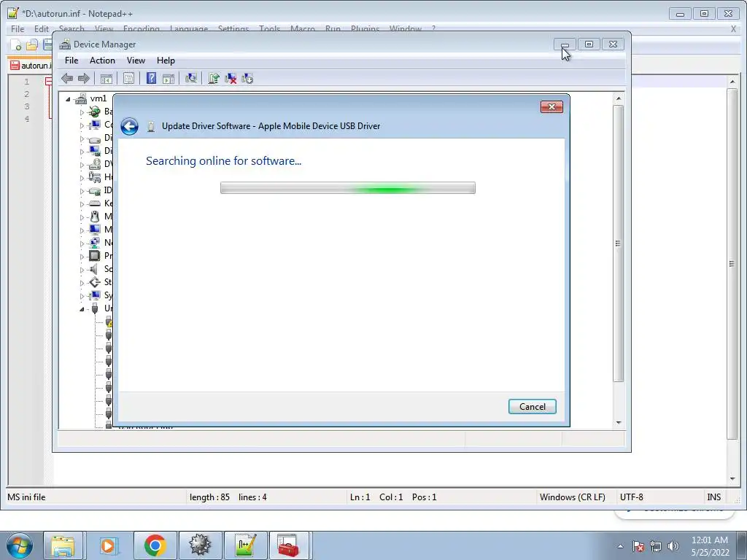
Task: Select the Network adapters icon in the tree
Action: [95, 243]
